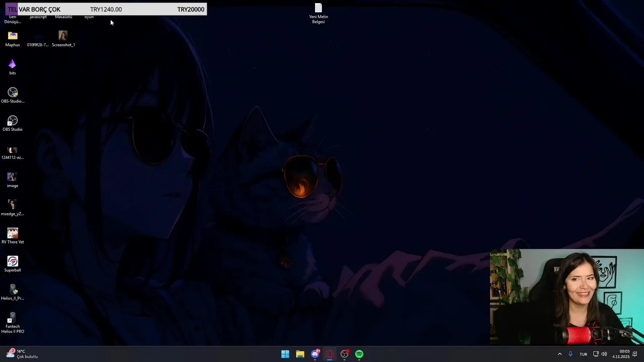Select the Superball desktop shortcut
This screenshot has width=644, height=362.
(13, 264)
